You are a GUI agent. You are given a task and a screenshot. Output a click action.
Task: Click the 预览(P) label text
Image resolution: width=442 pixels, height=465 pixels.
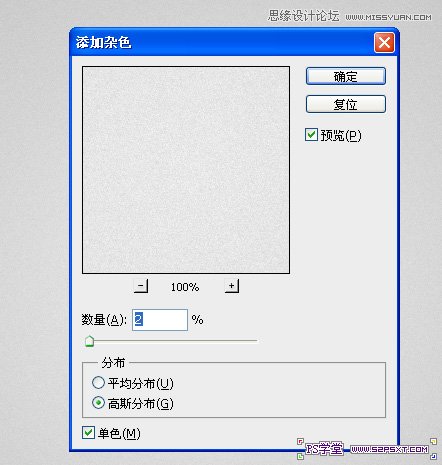(x=341, y=135)
